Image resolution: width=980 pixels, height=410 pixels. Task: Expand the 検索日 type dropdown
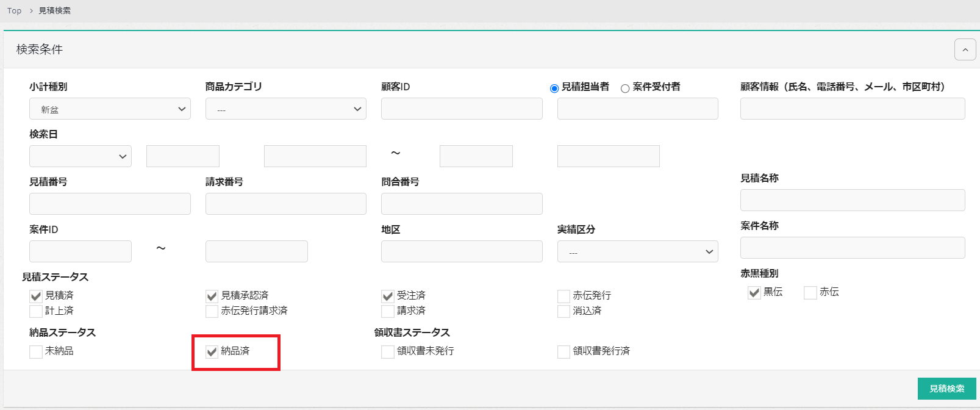[x=80, y=156]
